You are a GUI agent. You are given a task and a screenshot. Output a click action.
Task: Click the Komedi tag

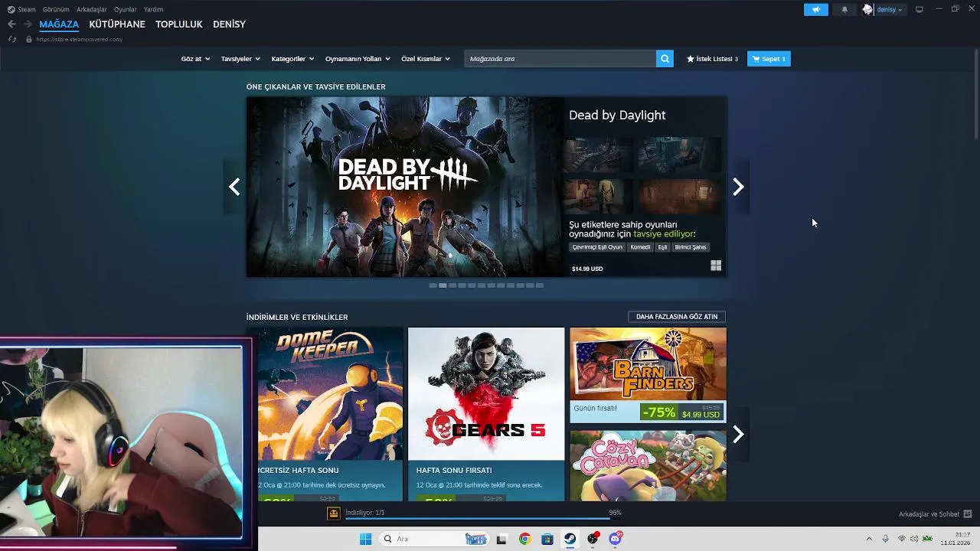640,247
